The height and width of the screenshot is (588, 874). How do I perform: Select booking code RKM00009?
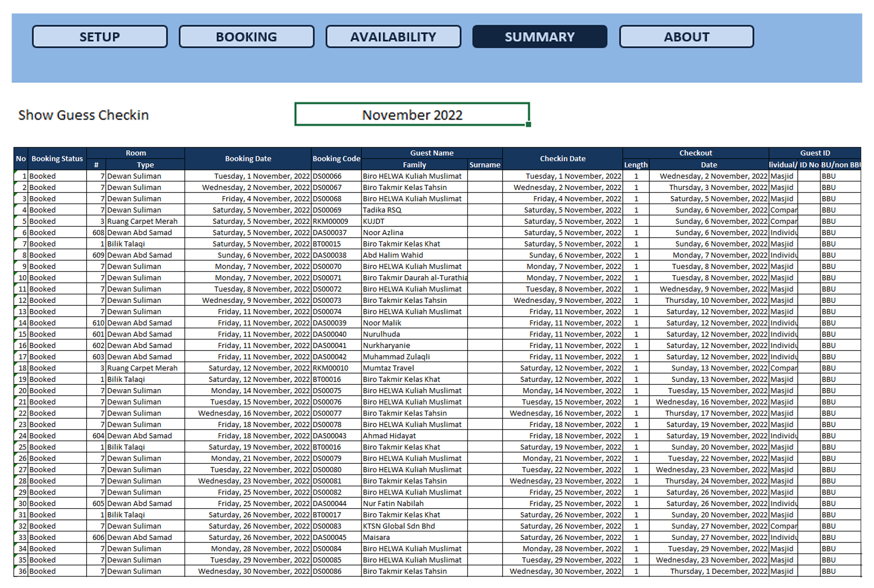pyautogui.click(x=336, y=221)
